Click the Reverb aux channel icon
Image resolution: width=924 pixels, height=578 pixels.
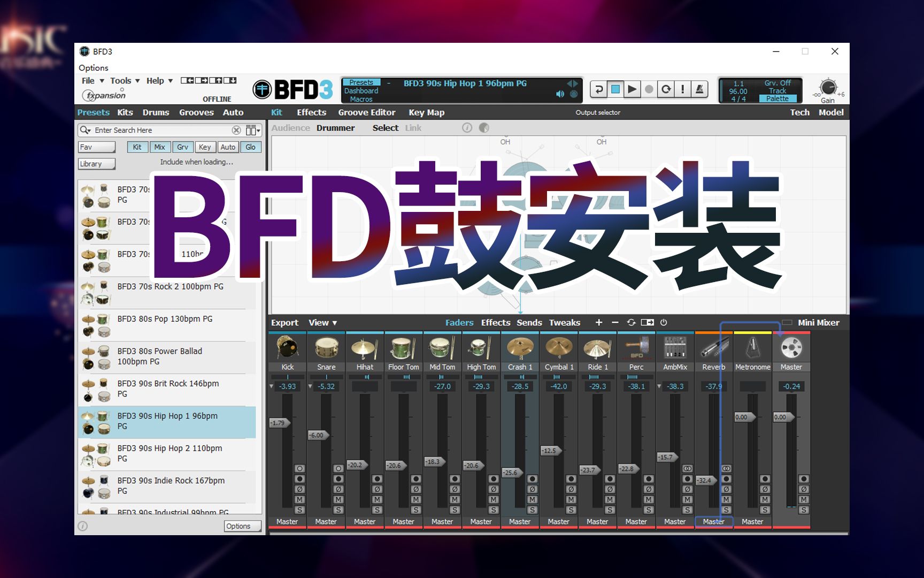[x=714, y=348]
